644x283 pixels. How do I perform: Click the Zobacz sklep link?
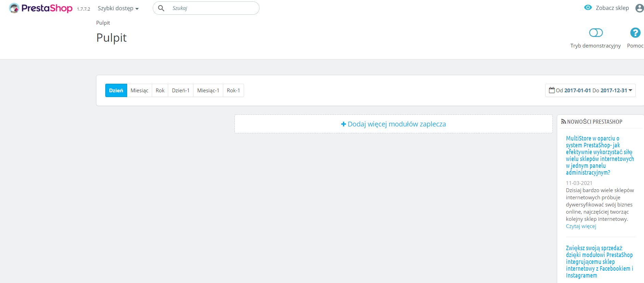612,8
